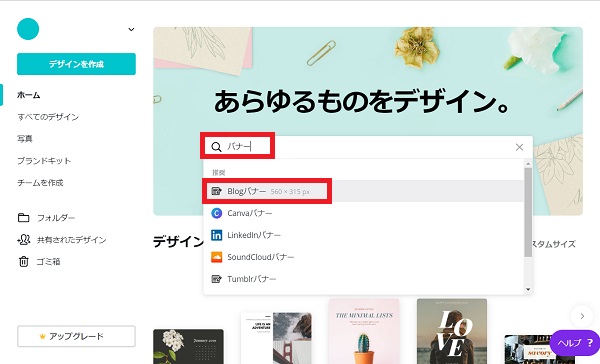Select Blogバナー suggestion

(x=363, y=191)
